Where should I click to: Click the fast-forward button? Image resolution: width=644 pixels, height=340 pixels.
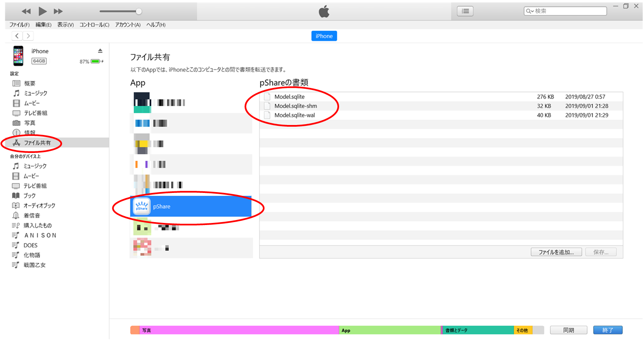[x=58, y=11]
